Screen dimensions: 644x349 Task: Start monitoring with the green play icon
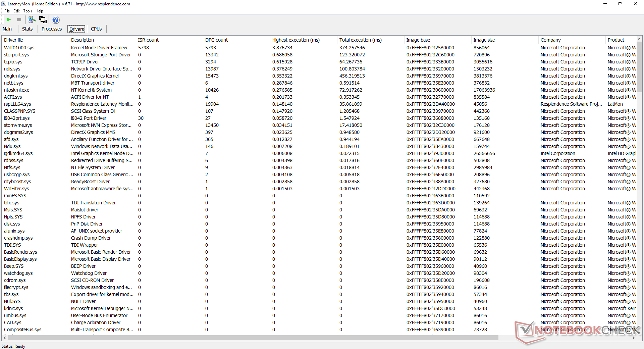point(9,20)
